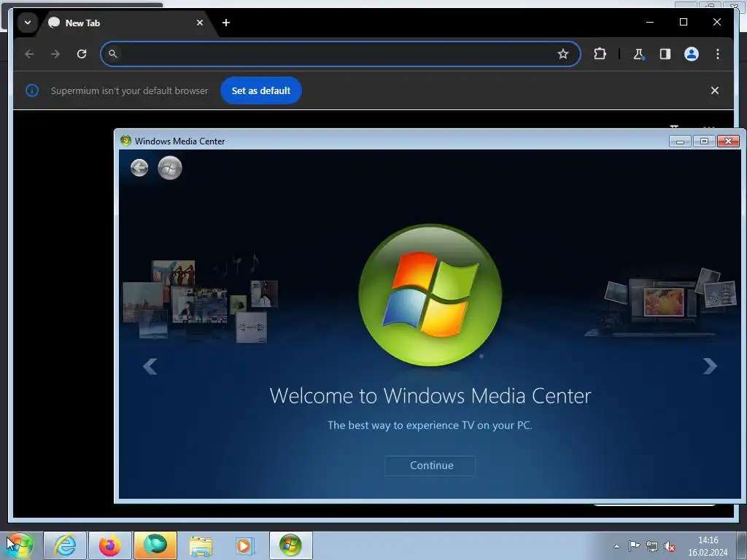
Task: Click the default browser info icon
Action: 32,90
